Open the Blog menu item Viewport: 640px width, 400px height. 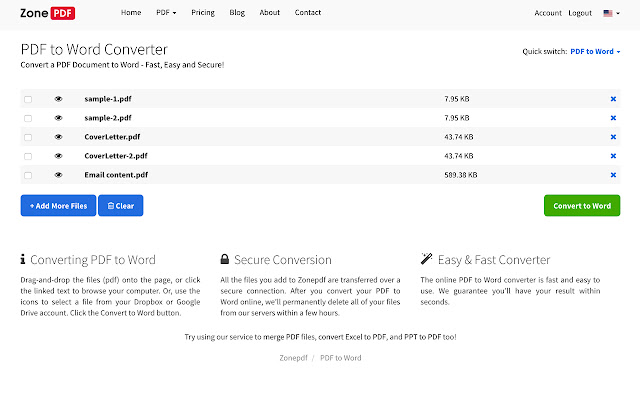tap(236, 13)
